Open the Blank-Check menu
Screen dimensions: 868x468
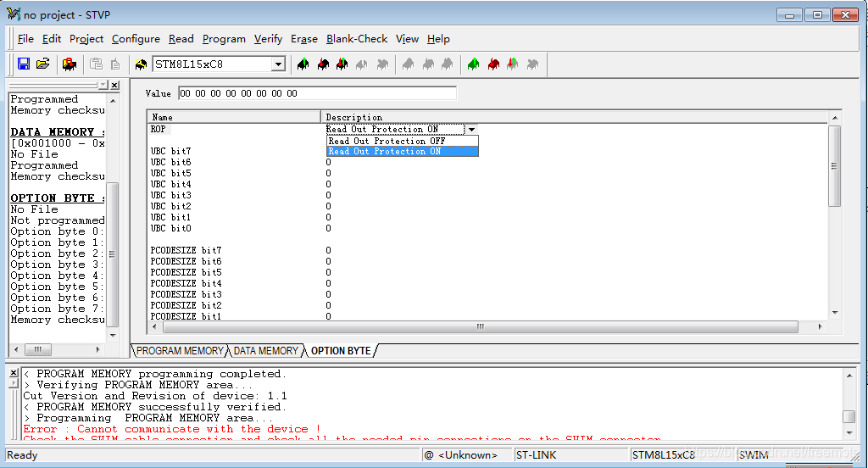(x=356, y=39)
